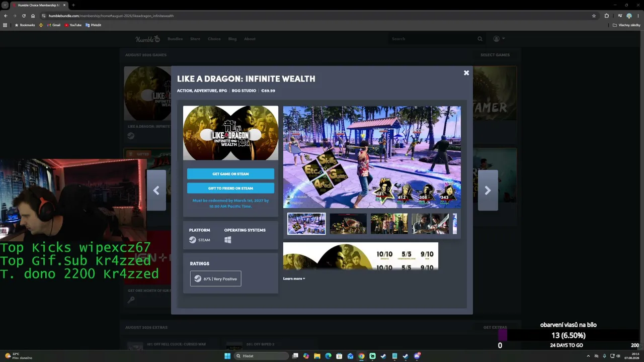This screenshot has height=362, width=644.
Task: Open Microsoft Store from the taskbar
Action: (339, 356)
